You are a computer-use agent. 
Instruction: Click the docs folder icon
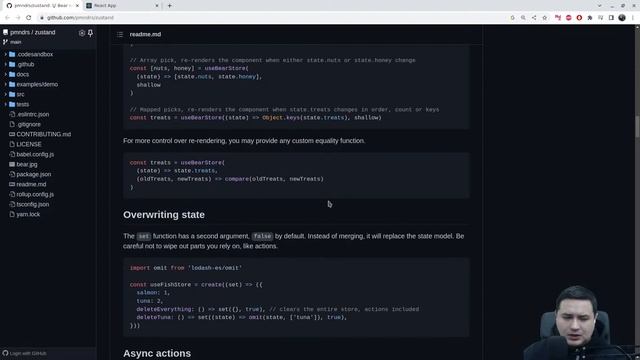12,74
